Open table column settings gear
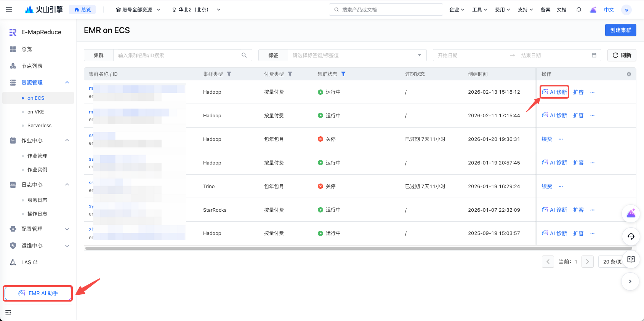 629,74
